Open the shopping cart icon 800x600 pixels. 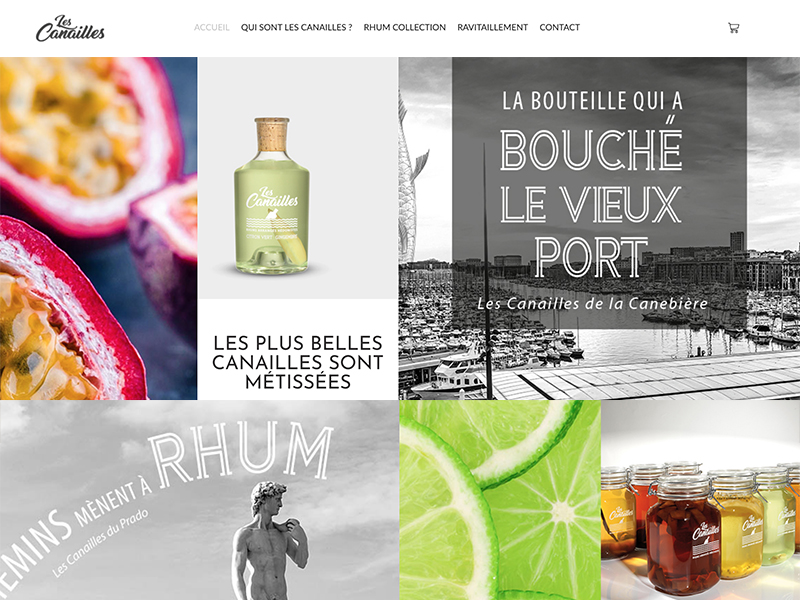click(733, 28)
